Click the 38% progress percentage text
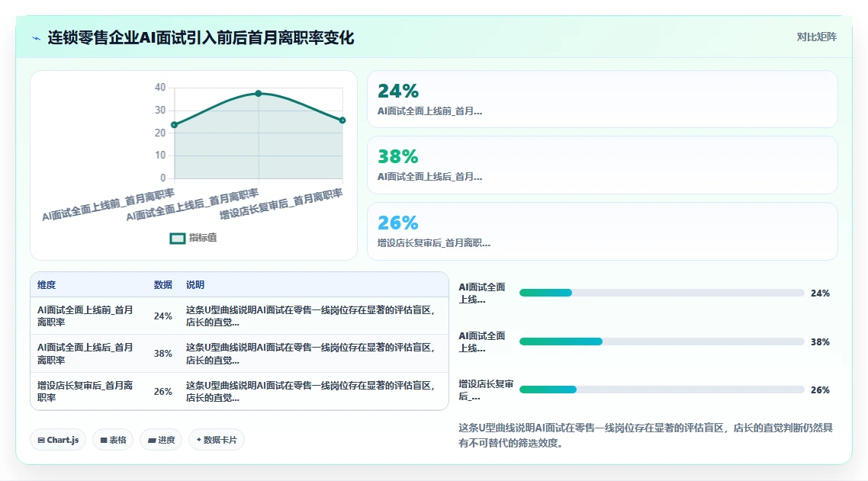This screenshot has width=868, height=481. pyautogui.click(x=820, y=342)
